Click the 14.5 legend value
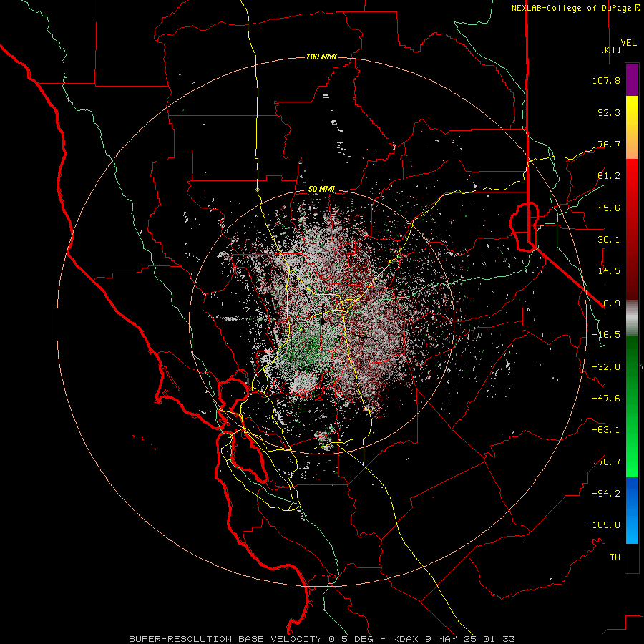Image resolution: width=644 pixels, height=644 pixels. click(609, 271)
